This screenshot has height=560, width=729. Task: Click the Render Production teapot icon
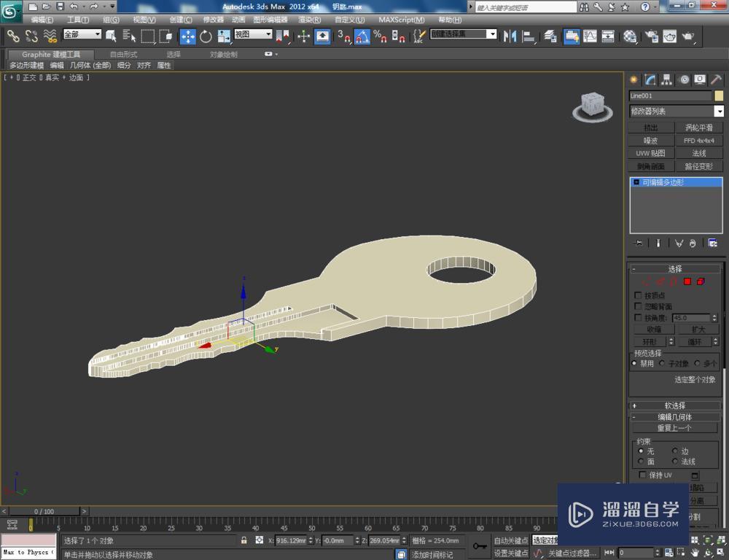[689, 36]
